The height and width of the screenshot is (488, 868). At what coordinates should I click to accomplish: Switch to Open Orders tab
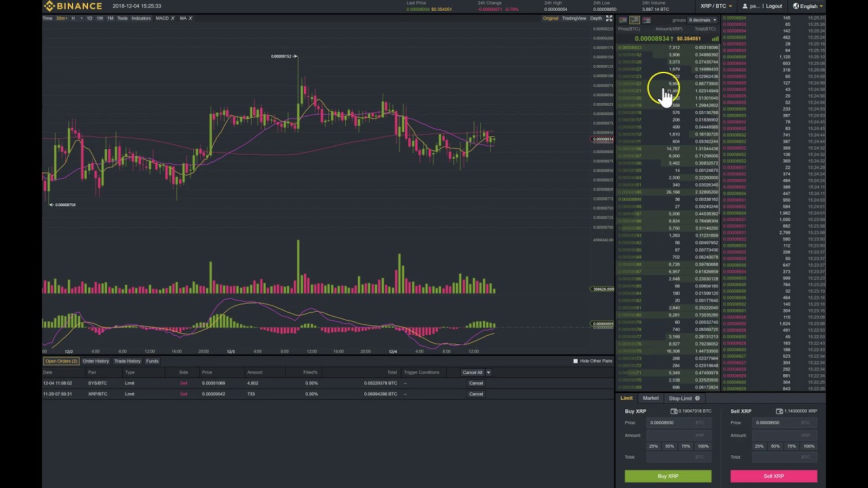(61, 361)
